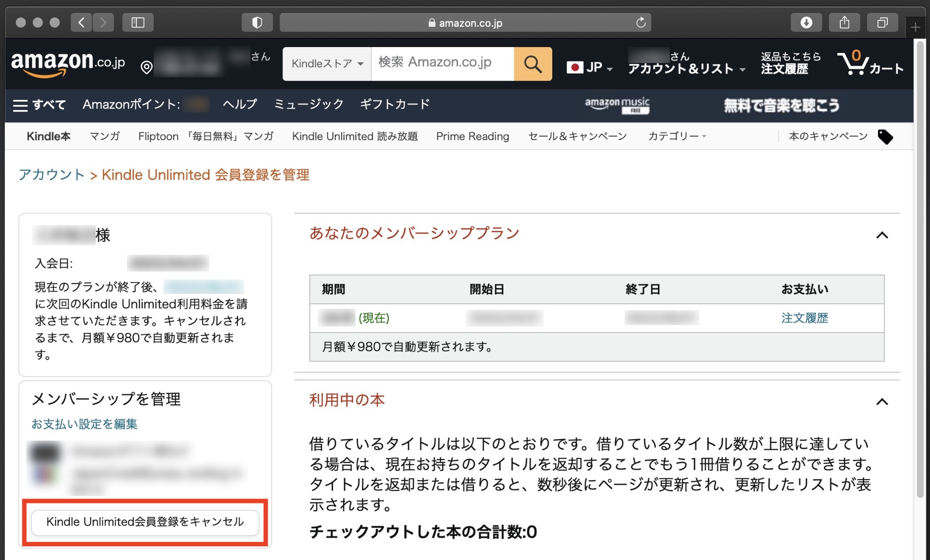Screen dimensions: 930x560
Task: Open the shopping cart icon
Action: pos(870,63)
